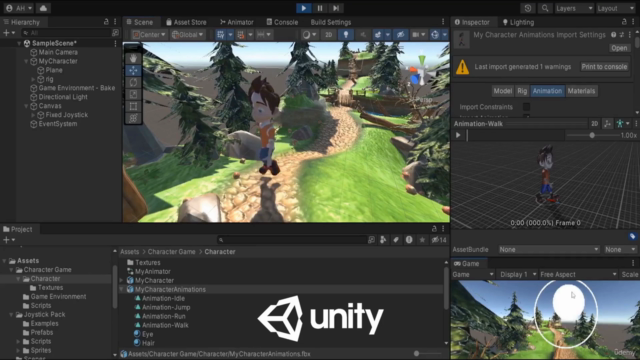This screenshot has width=640, height=360.
Task: Open the Free Aspect dropdown
Action: coord(578,275)
